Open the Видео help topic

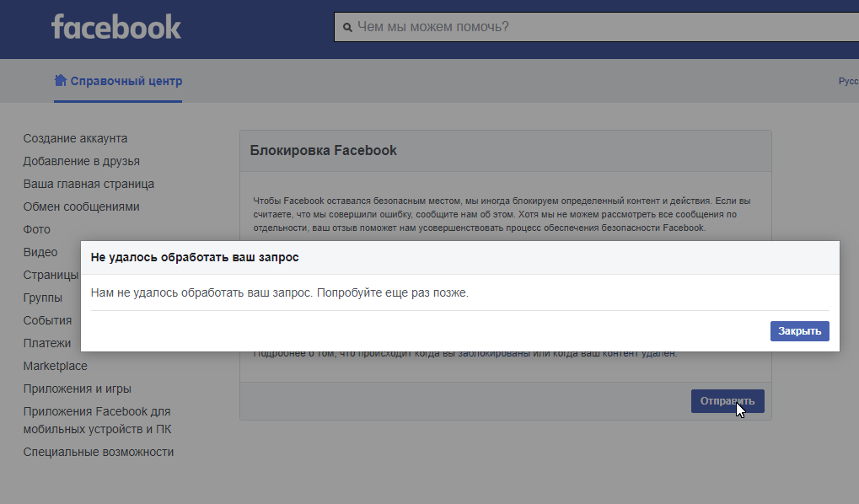point(40,252)
